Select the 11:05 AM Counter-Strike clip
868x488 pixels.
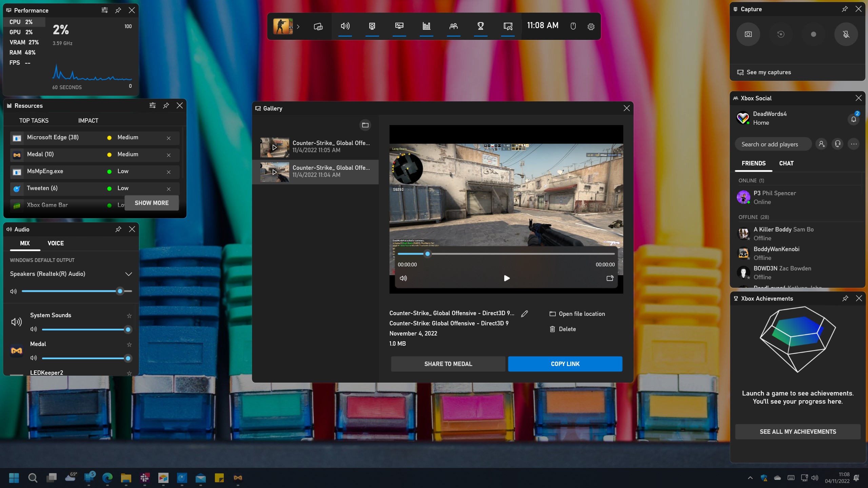pos(315,147)
